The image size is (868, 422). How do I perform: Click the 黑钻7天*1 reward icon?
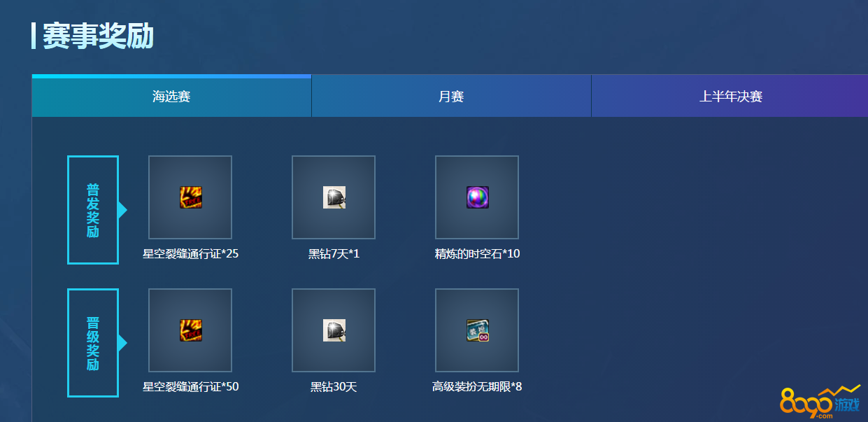pyautogui.click(x=334, y=197)
